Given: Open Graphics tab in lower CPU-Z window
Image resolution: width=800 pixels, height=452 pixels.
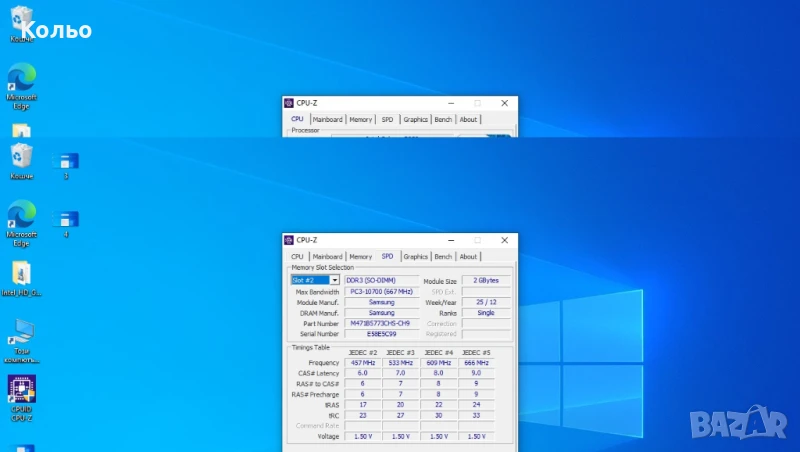Looking at the screenshot, I should point(416,257).
